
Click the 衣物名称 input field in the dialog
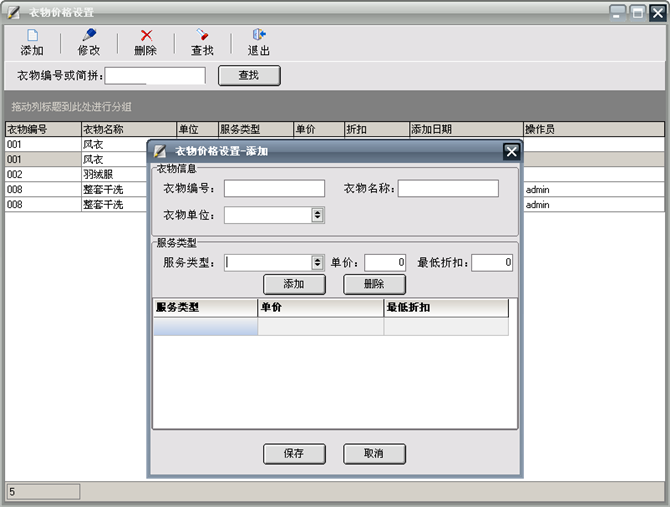pos(448,188)
